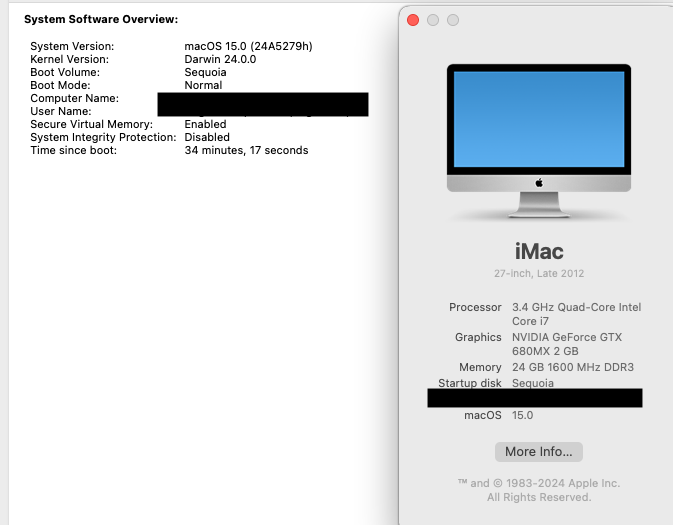This screenshot has width=673, height=525.
Task: Click the Processor label in the About window
Action: click(x=475, y=307)
